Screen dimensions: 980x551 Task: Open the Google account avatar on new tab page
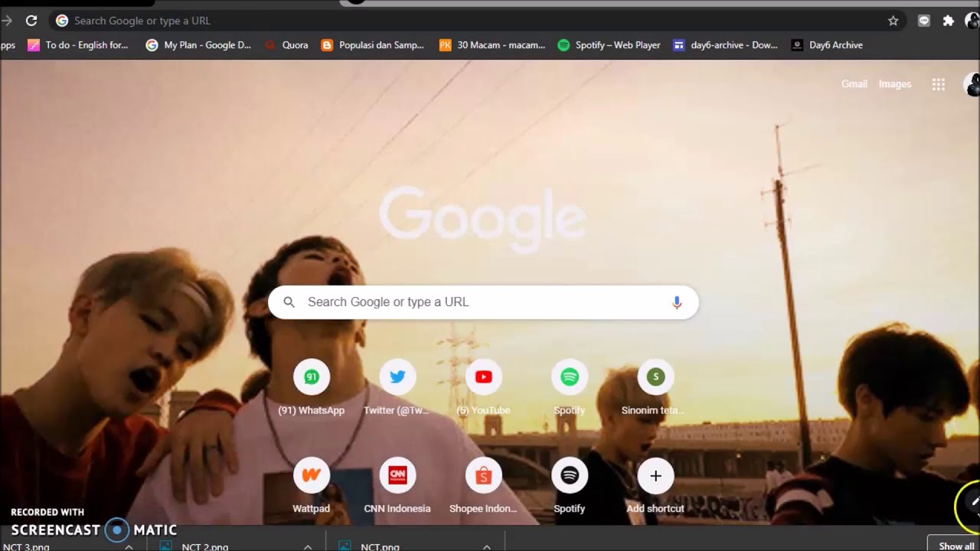pos(972,84)
